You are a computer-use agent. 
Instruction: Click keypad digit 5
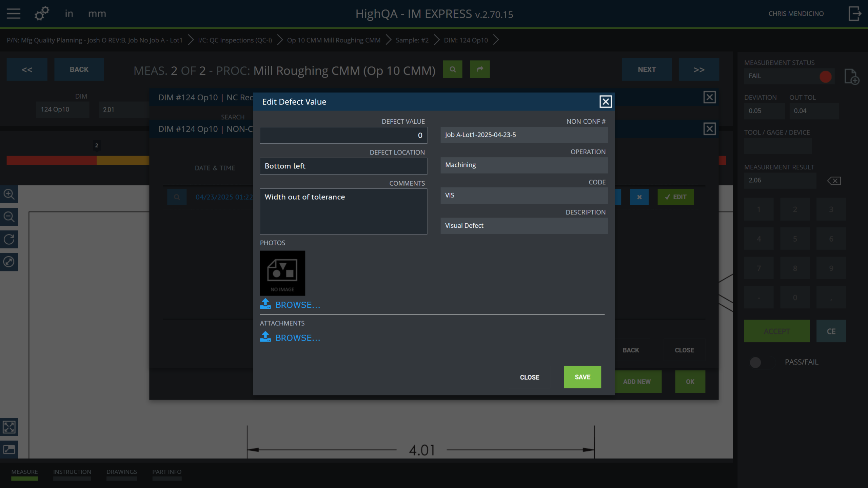click(795, 239)
